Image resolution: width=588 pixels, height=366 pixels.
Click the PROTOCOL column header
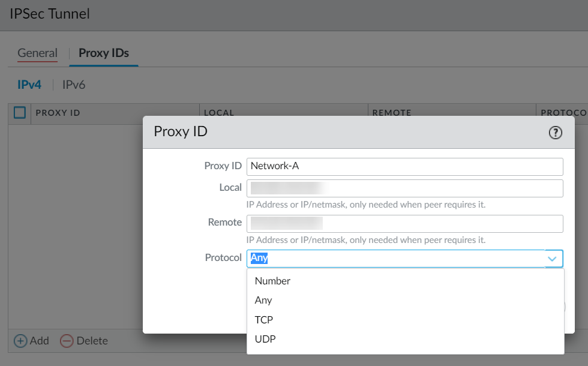point(563,113)
